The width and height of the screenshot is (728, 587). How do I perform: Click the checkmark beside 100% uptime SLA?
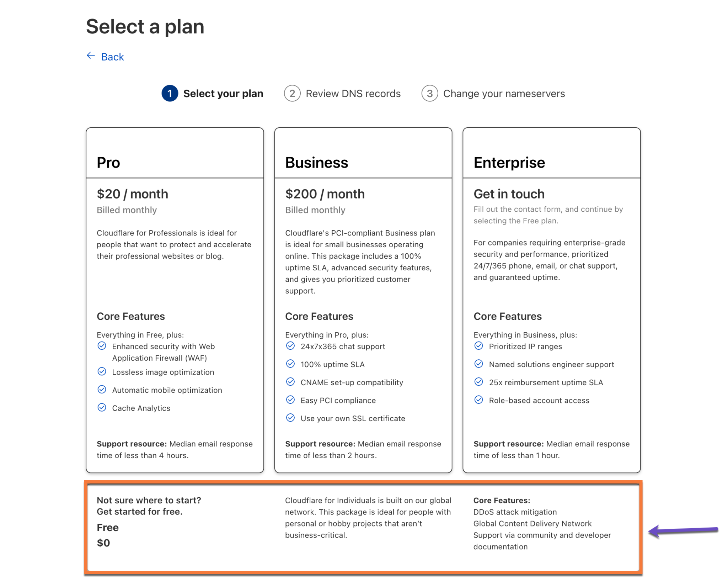click(x=290, y=364)
